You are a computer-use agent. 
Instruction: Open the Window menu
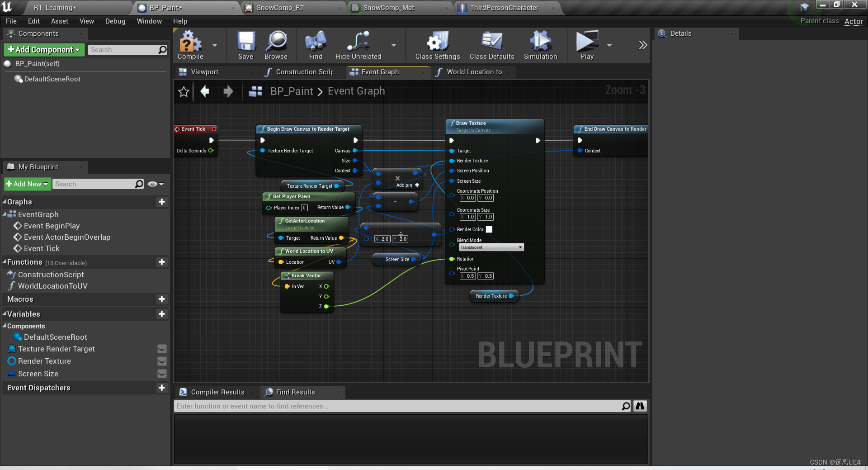tap(149, 21)
